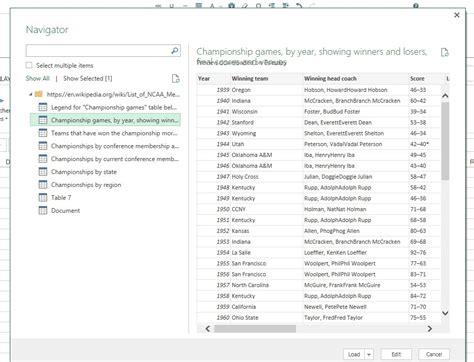Click the 1939 Oregon cell
Image resolution: width=474 pixels, height=362 pixels.
tap(266, 90)
